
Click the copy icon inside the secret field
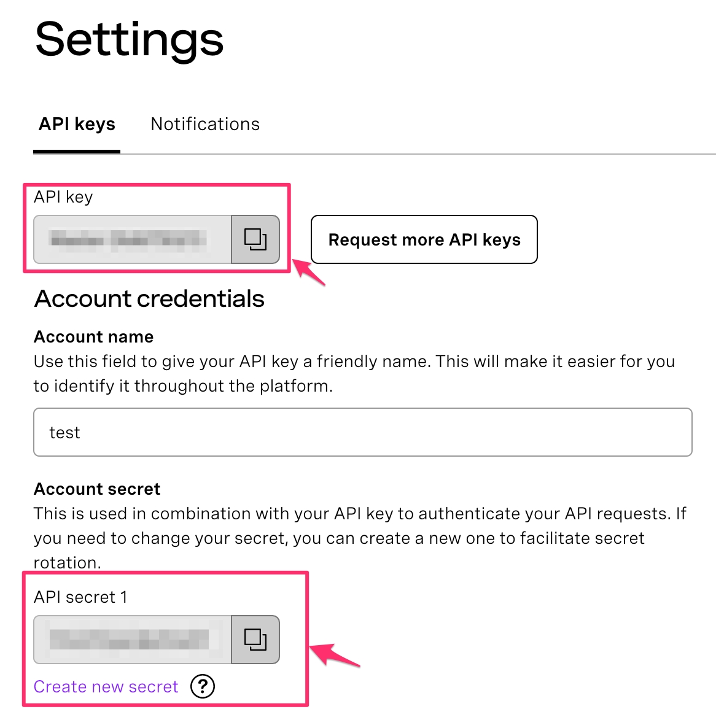pos(254,639)
